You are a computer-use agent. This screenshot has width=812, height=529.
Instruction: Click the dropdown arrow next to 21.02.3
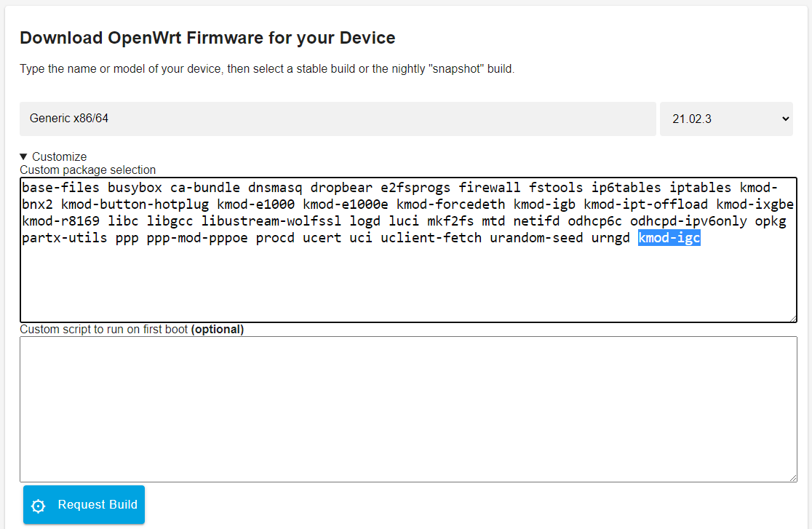pos(784,118)
